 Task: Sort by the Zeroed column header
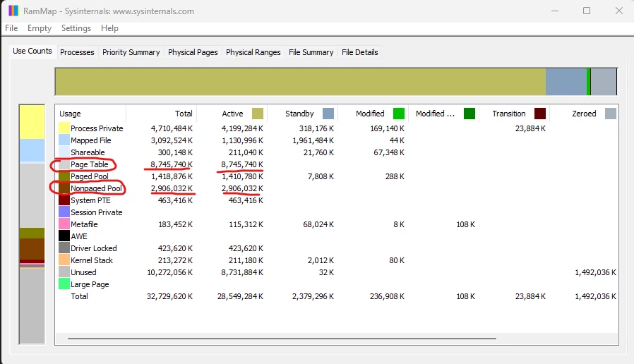pyautogui.click(x=585, y=114)
